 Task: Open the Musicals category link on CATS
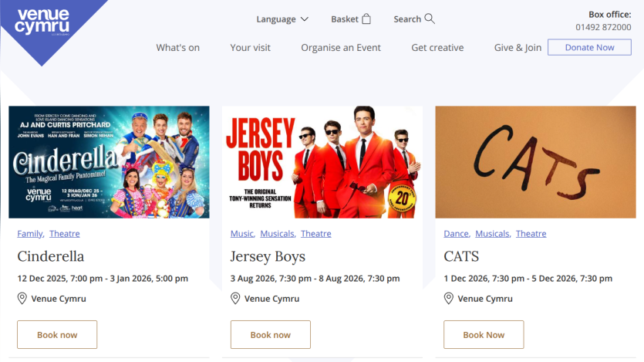tap(492, 234)
